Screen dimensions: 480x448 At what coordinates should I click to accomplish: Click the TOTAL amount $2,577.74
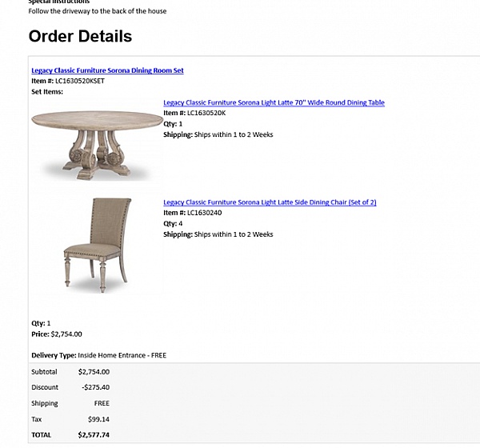coord(94,435)
